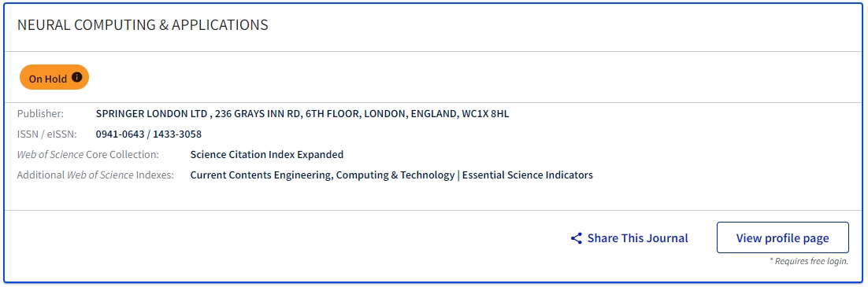Click the View profile page button

click(783, 237)
